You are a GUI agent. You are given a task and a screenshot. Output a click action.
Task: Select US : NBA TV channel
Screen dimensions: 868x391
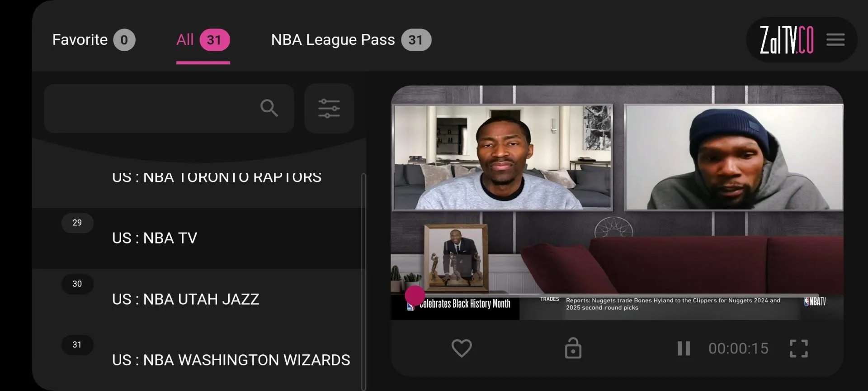click(x=199, y=238)
